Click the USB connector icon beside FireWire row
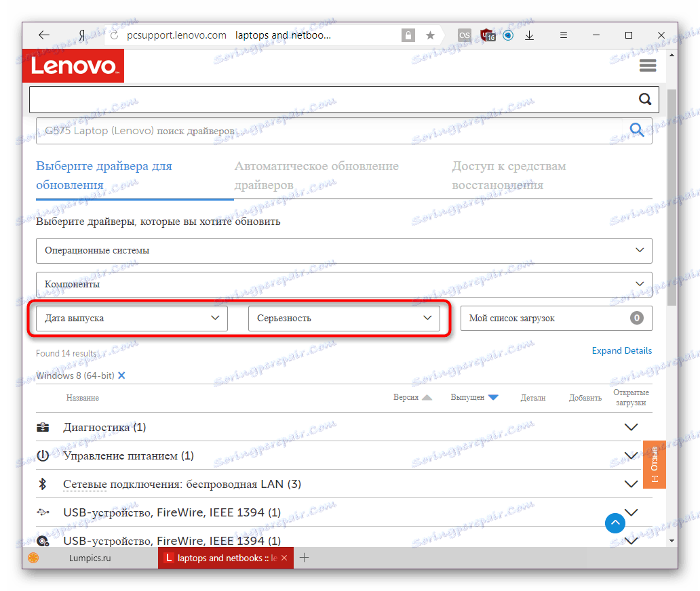700x591 pixels. click(x=43, y=512)
